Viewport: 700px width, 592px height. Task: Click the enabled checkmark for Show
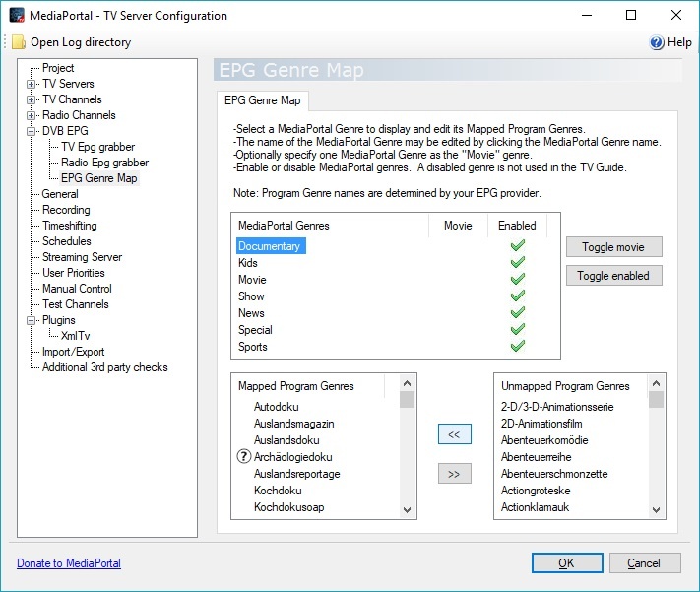pyautogui.click(x=518, y=296)
